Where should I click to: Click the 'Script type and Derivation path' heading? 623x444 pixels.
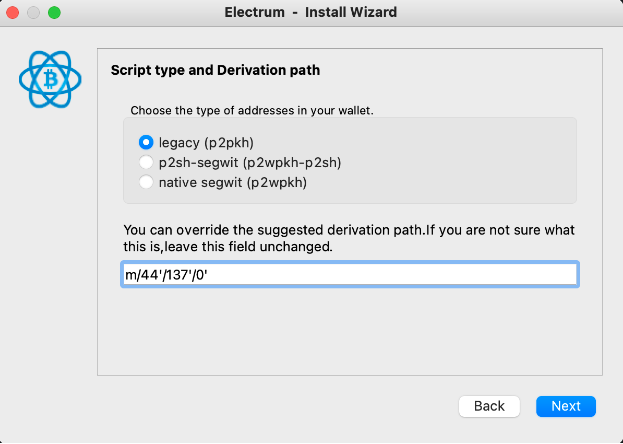pyautogui.click(x=215, y=70)
